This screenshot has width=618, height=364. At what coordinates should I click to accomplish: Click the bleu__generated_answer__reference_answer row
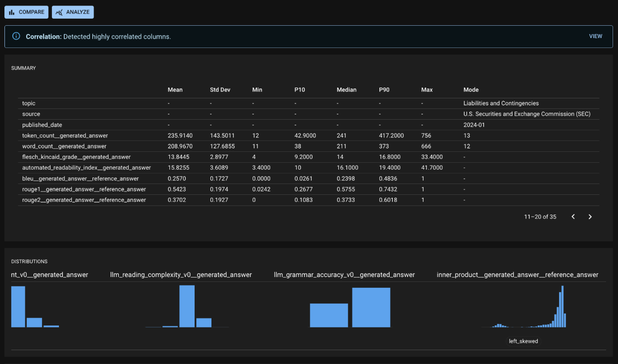(80, 179)
